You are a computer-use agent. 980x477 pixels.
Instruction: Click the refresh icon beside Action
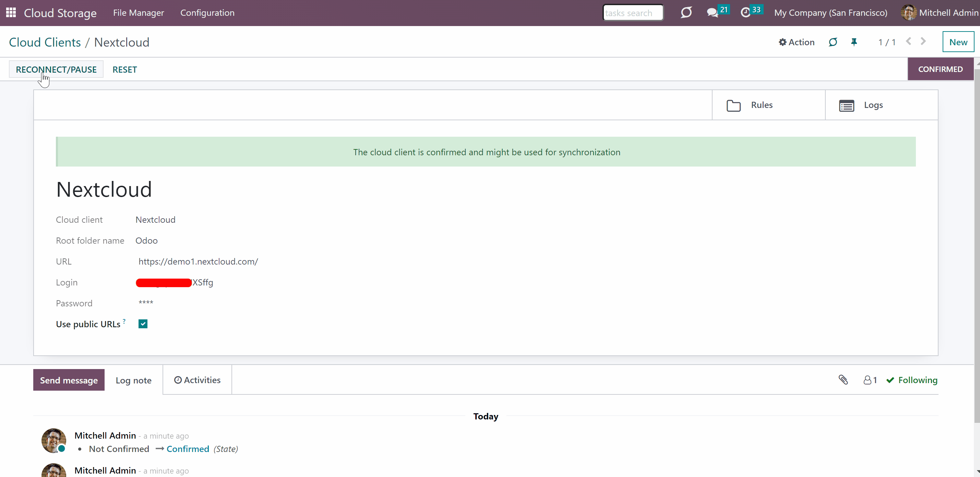pos(833,42)
